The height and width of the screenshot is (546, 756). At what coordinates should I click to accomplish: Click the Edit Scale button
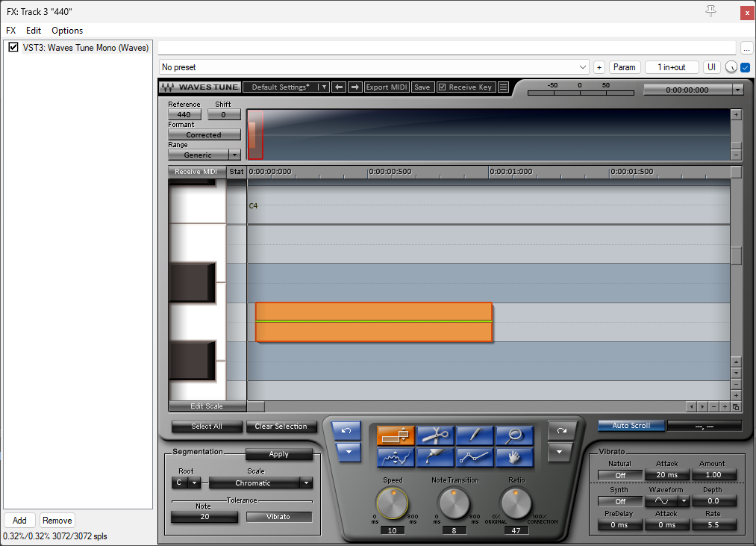click(207, 406)
